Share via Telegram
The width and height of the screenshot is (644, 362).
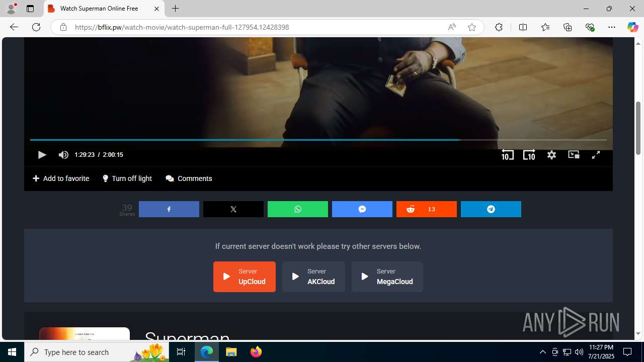[x=491, y=209]
